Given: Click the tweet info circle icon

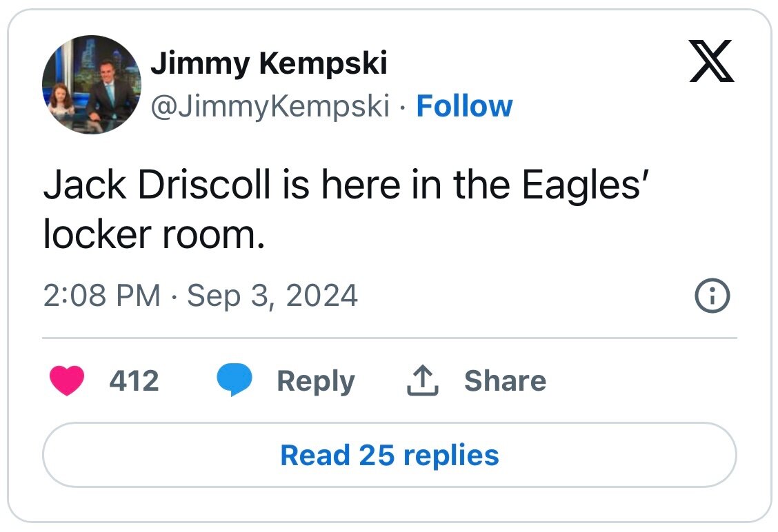Looking at the screenshot, I should click(x=711, y=296).
